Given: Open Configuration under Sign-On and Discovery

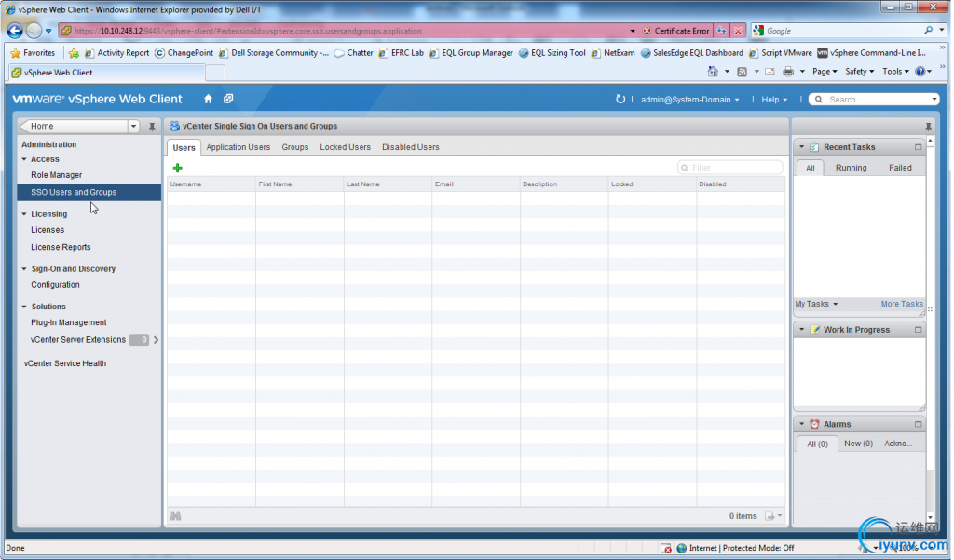Looking at the screenshot, I should click(x=55, y=285).
